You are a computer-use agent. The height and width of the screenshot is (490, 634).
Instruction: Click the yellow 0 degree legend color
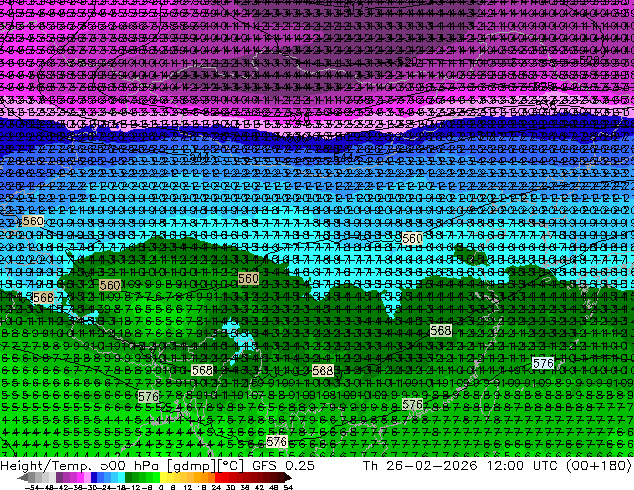tap(163, 477)
